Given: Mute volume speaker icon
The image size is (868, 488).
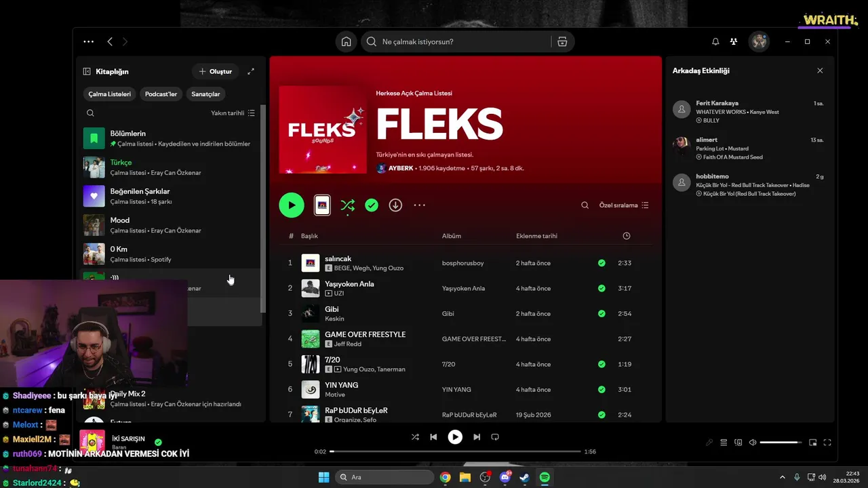Looking at the screenshot, I should (753, 443).
